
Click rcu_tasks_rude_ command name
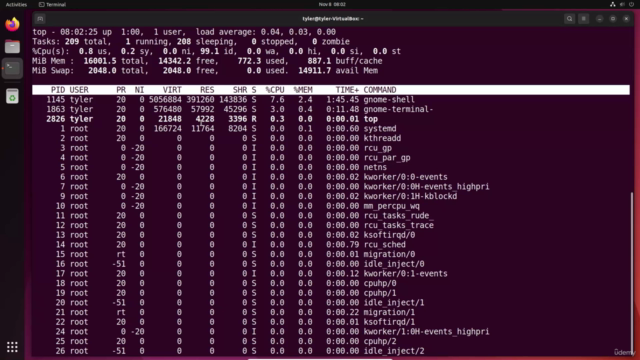(x=398, y=216)
